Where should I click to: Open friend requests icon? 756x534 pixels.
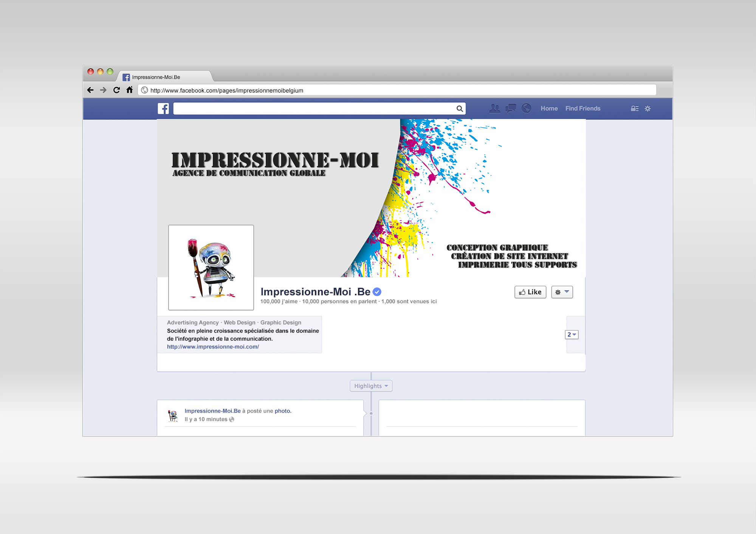(x=494, y=108)
